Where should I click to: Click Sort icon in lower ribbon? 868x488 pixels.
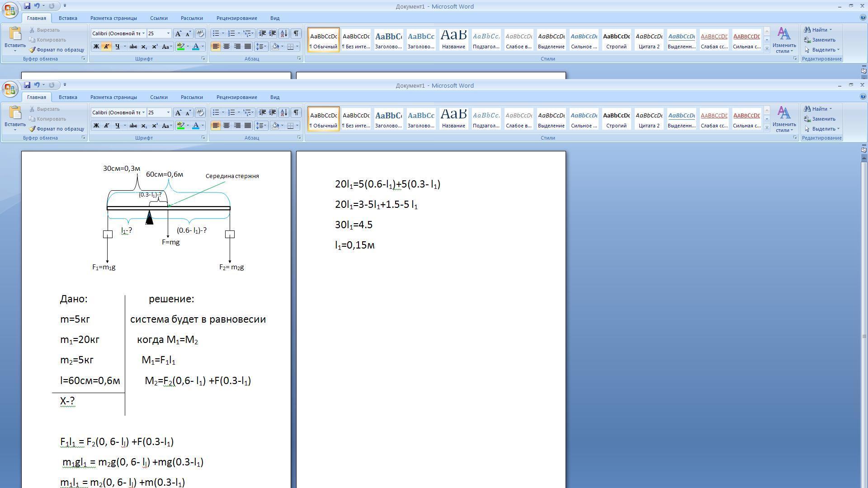tap(284, 113)
